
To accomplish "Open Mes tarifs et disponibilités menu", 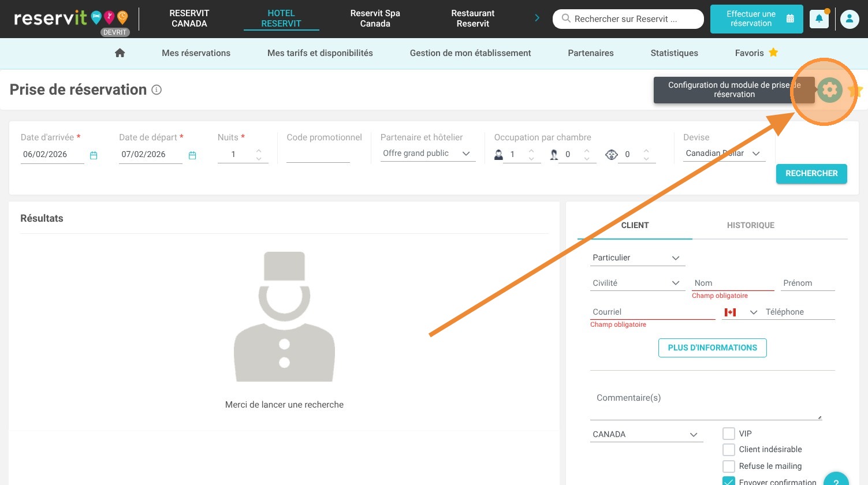I will pos(320,53).
